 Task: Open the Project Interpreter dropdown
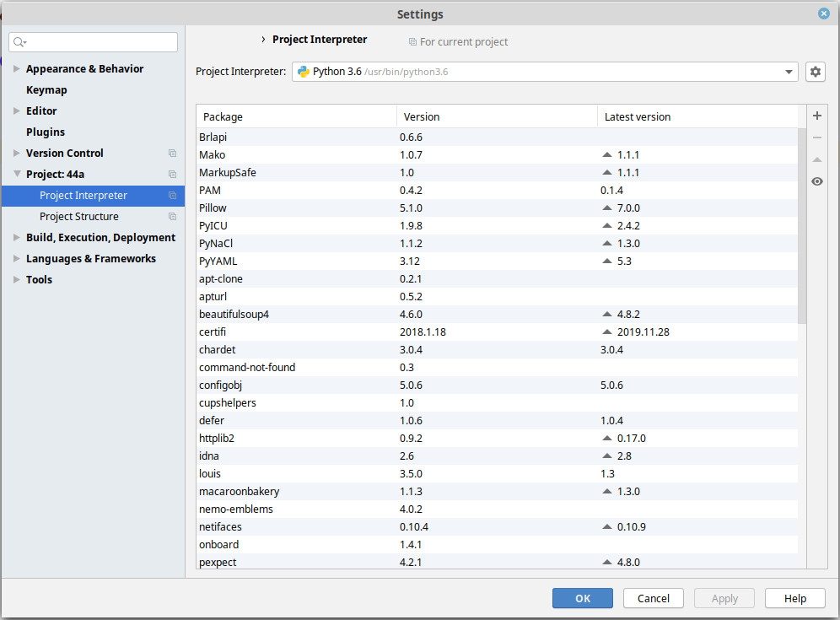(x=545, y=72)
